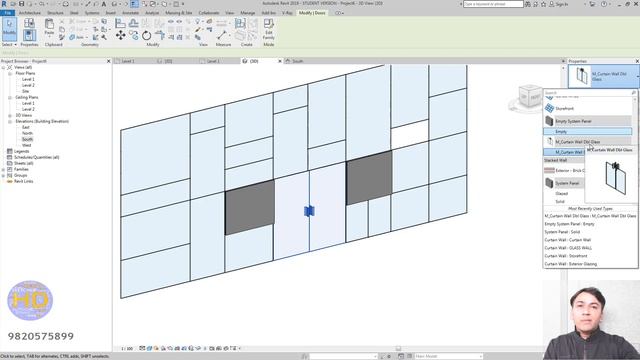640x360 pixels.
Task: Collapse the Views (all) tree node
Action: [3, 67]
